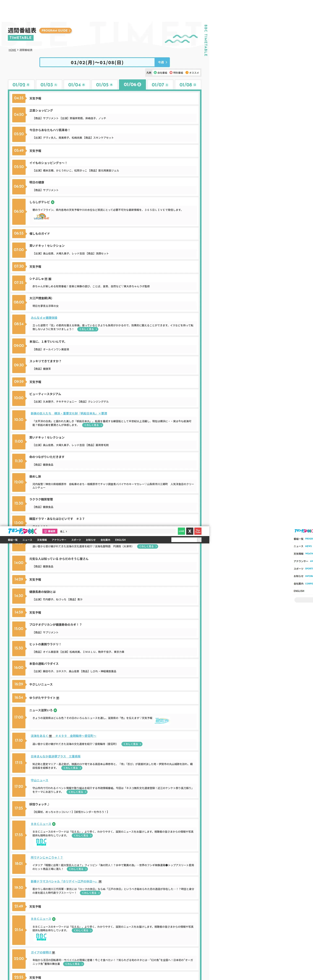
Task: Click the BBC logo in sticky header
Action: (22, 531)
